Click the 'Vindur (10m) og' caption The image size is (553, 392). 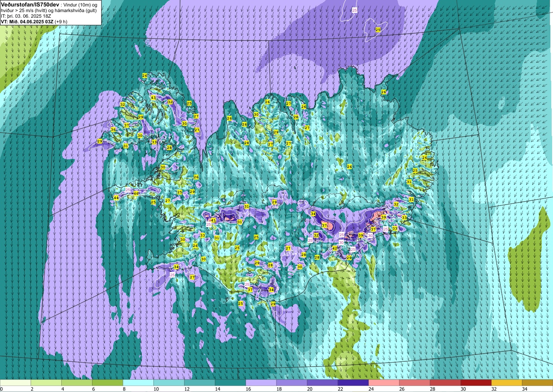pyautogui.click(x=81, y=4)
